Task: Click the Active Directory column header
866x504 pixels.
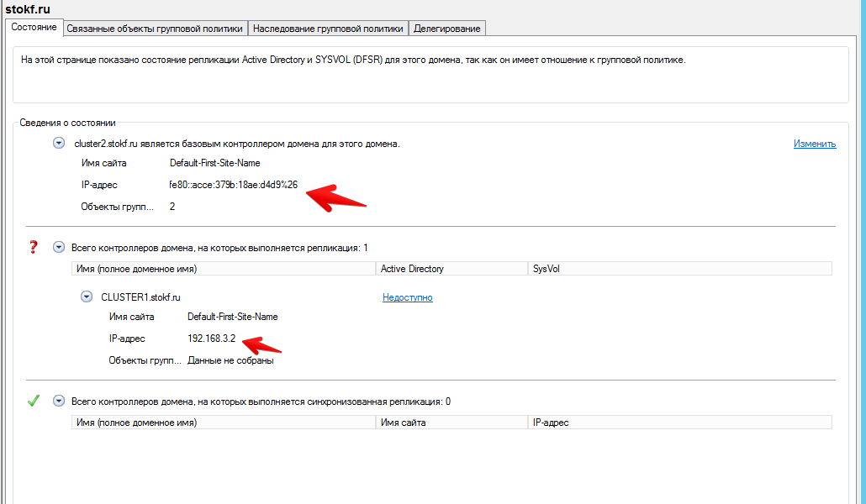Action: click(x=451, y=269)
